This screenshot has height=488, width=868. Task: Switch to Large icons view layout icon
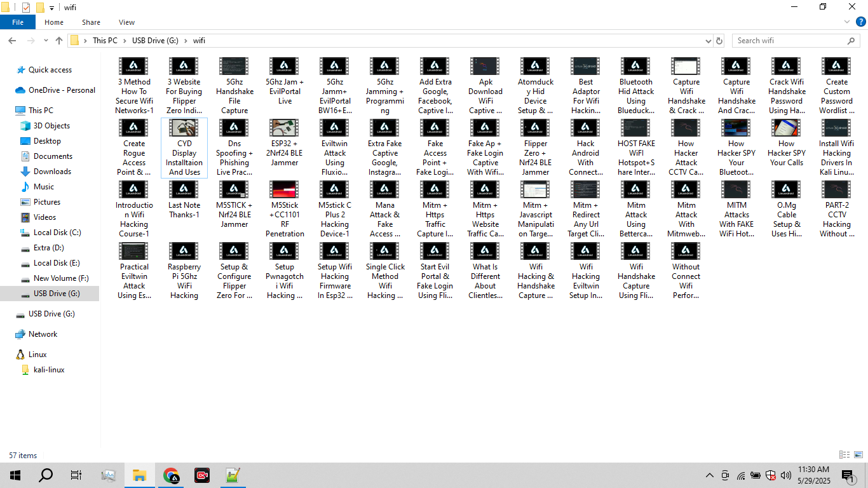(858, 455)
